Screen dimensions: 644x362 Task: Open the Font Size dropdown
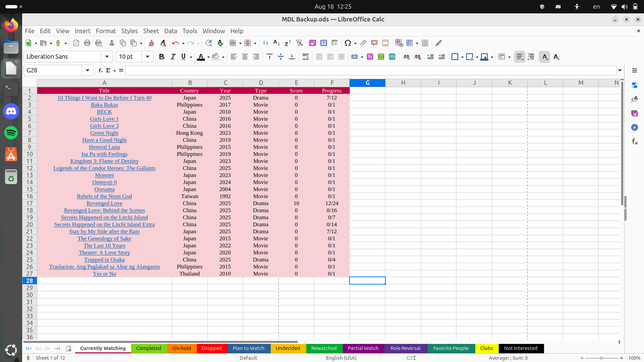coord(147,57)
